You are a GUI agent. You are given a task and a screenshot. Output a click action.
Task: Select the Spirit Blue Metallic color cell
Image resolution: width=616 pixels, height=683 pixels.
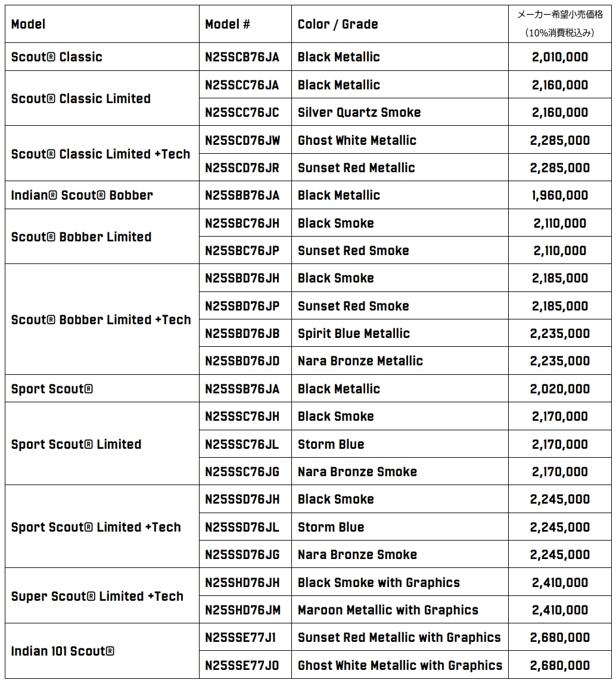point(400,333)
